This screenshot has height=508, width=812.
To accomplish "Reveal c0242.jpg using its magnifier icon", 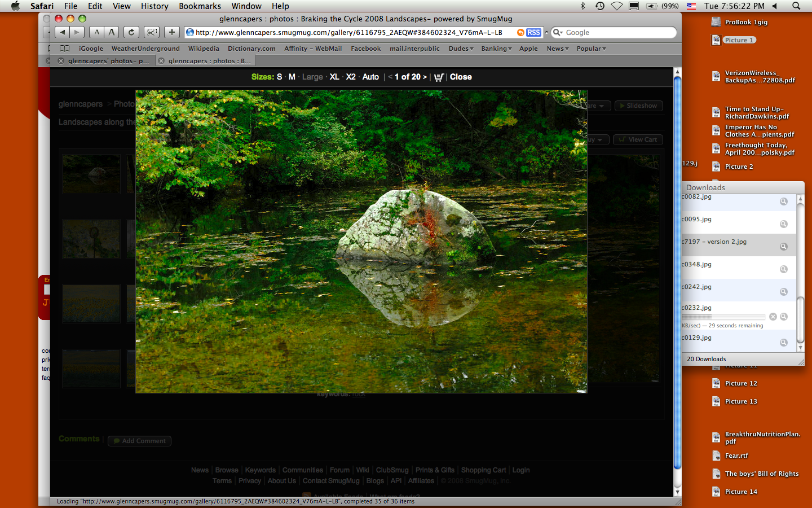I will click(x=784, y=292).
